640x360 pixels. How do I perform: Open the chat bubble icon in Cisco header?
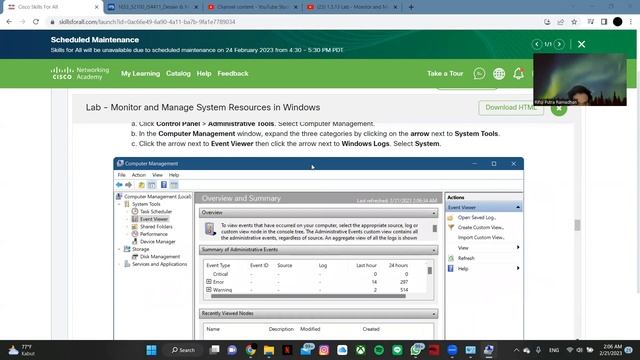[x=479, y=73]
